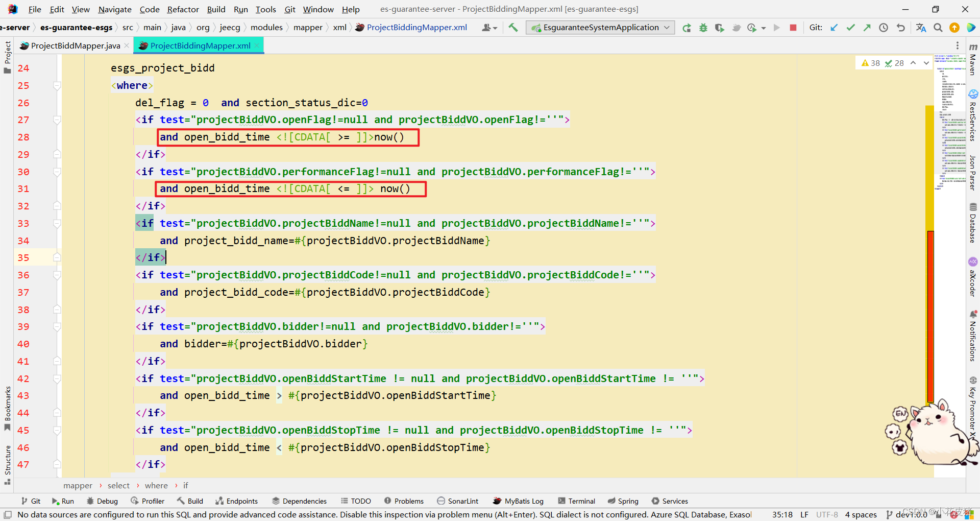Screen dimensions: 980x521
Task: Open the Project tool window
Action: pos(7,57)
